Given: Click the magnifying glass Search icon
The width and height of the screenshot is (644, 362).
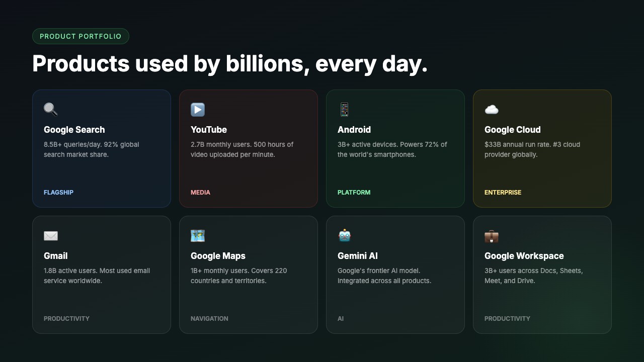Looking at the screenshot, I should 51,110.
